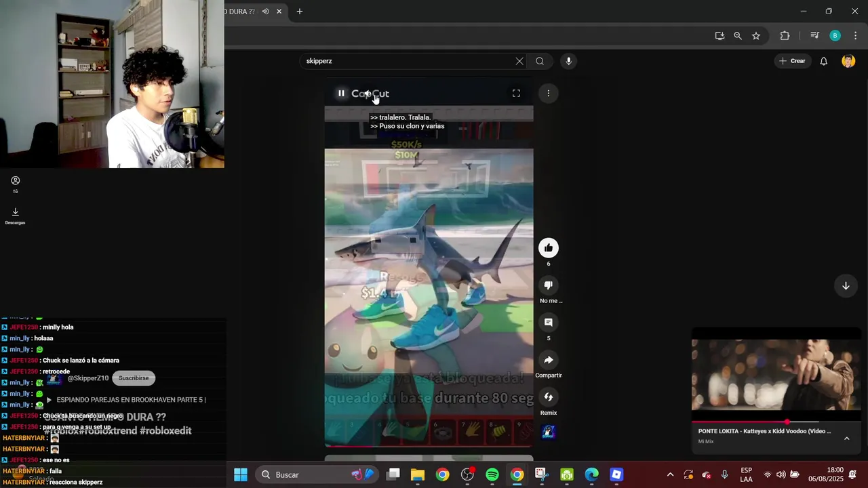The height and width of the screenshot is (488, 868).
Task: Open Snipping Tool from taskbar
Action: [541, 474]
